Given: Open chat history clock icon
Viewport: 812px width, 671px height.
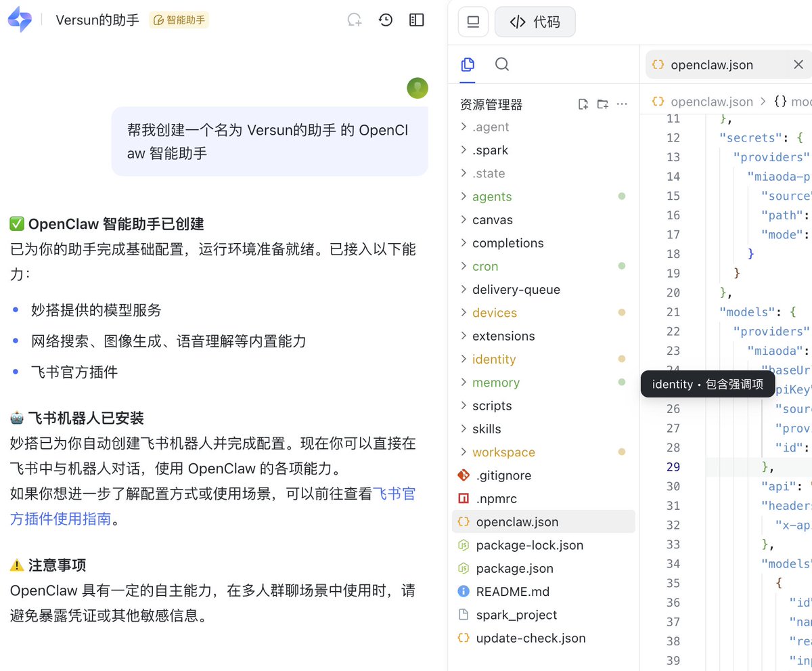Looking at the screenshot, I should pos(386,20).
